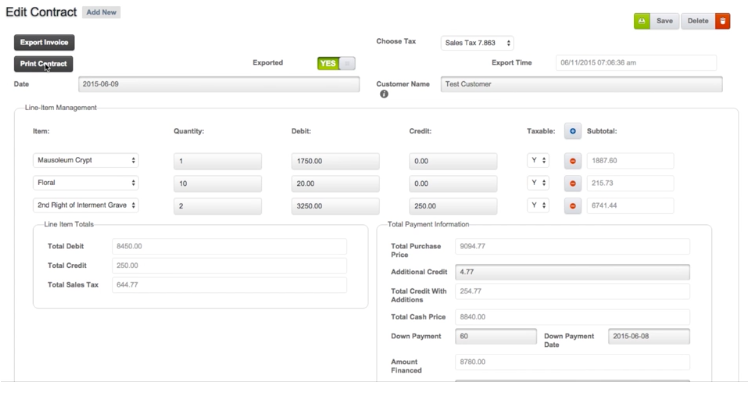Click the Down Payment amount field
The width and height of the screenshot is (748, 394).
tap(496, 336)
